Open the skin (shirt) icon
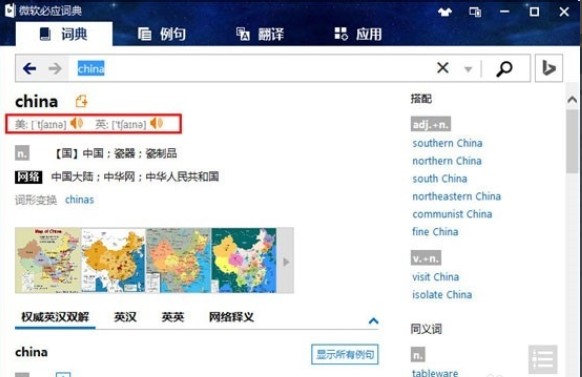 [x=445, y=12]
